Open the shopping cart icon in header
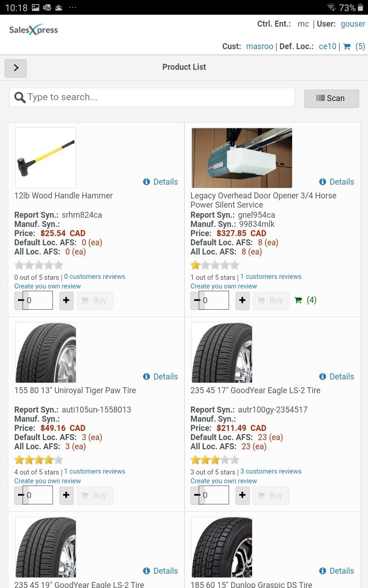 point(347,46)
